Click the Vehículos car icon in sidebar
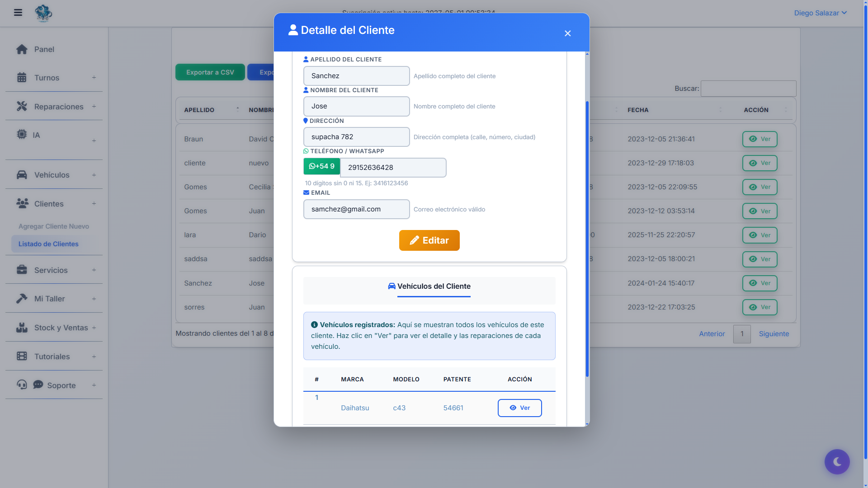 click(22, 175)
